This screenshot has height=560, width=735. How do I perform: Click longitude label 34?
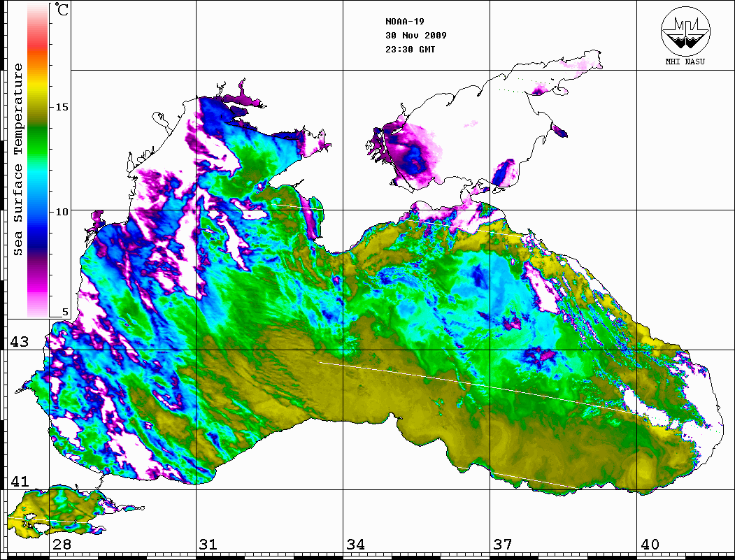point(355,545)
